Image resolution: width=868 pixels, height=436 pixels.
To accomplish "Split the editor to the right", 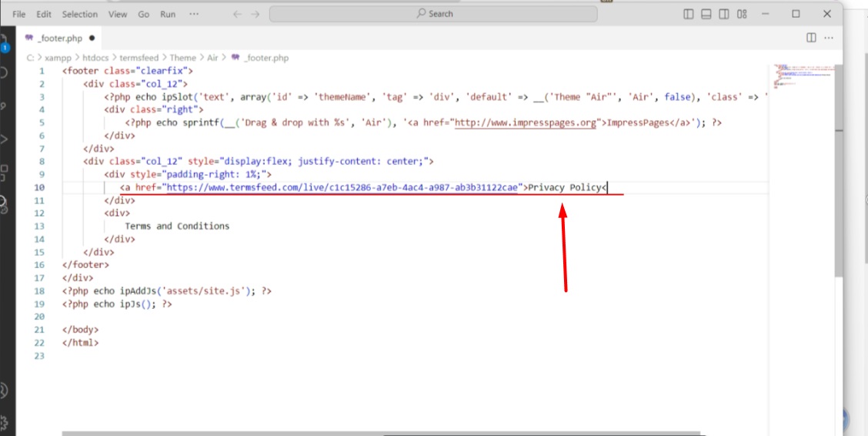I will click(811, 38).
